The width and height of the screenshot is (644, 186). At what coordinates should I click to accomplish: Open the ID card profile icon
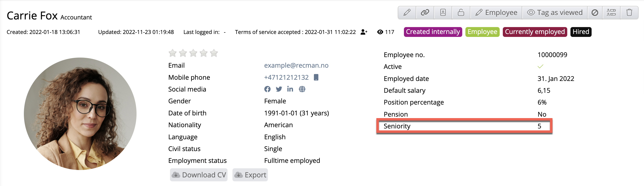click(443, 13)
